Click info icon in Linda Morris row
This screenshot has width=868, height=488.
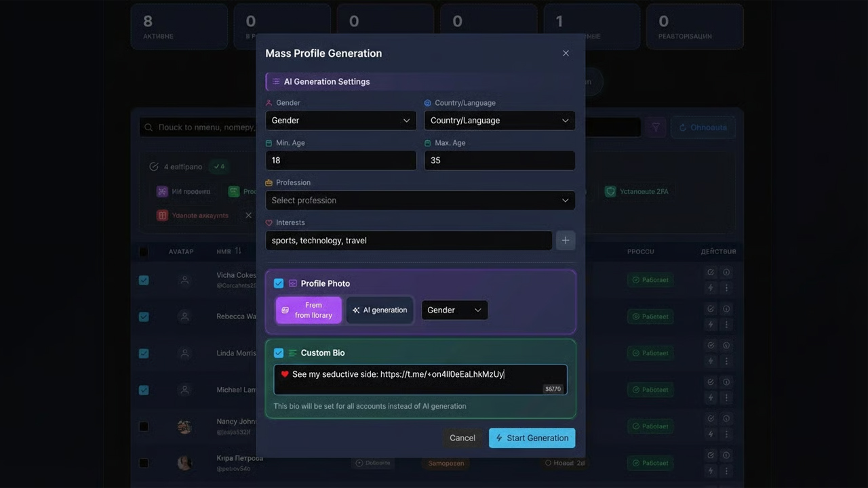click(726, 345)
